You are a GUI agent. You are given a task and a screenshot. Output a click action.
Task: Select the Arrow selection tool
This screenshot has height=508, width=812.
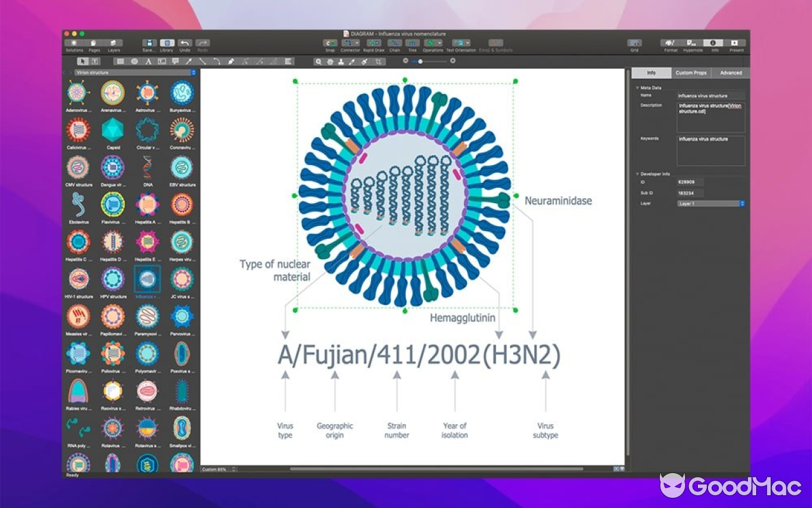point(81,60)
